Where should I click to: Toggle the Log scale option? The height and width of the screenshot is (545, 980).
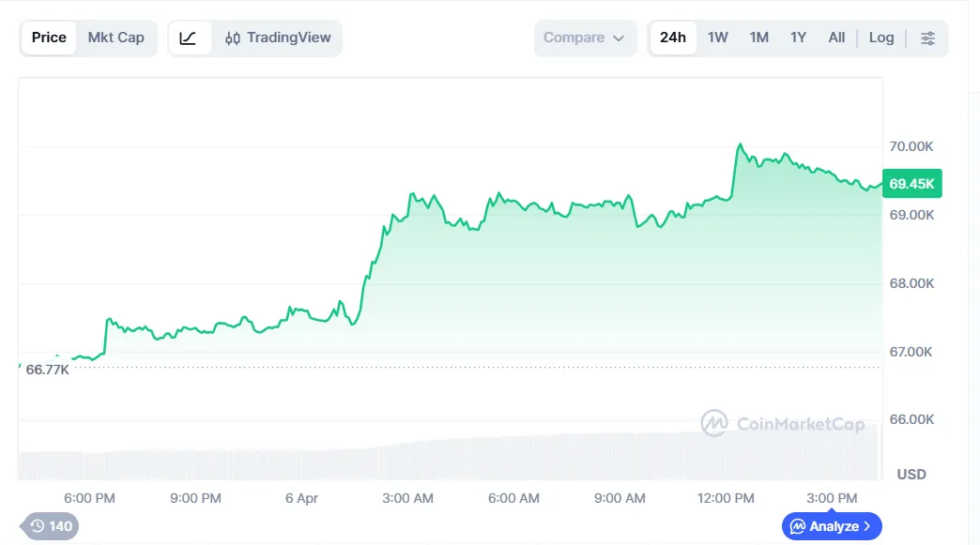click(881, 38)
